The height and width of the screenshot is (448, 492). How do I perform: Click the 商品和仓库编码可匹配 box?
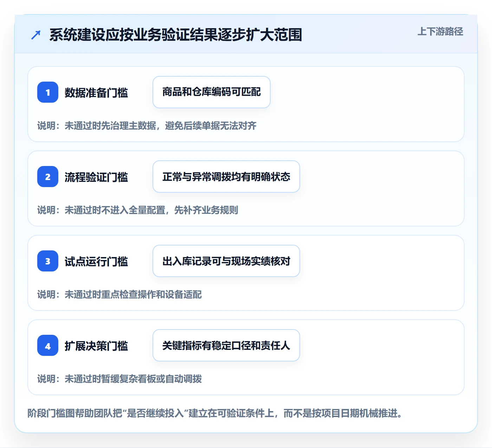coord(212,92)
